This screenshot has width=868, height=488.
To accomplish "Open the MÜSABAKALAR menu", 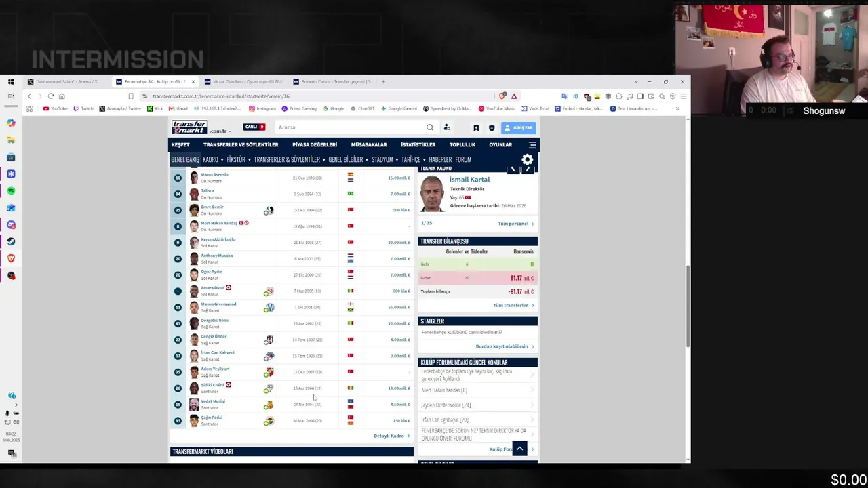I will [x=369, y=145].
